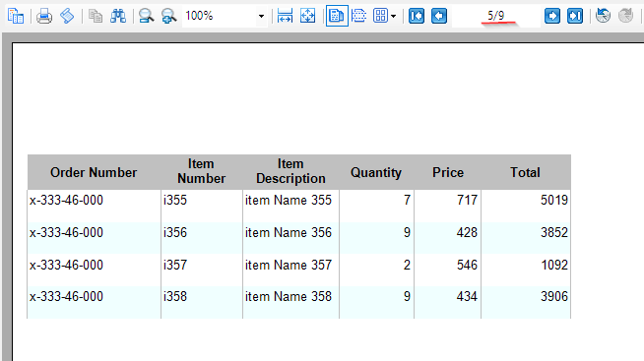Click the i355 item number cell
The width and height of the screenshot is (644, 361).
202,206
